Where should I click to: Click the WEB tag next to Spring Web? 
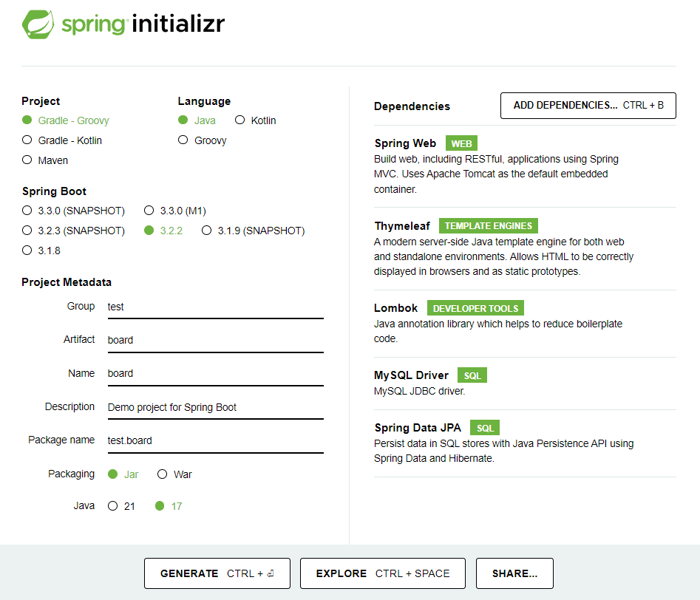[461, 143]
